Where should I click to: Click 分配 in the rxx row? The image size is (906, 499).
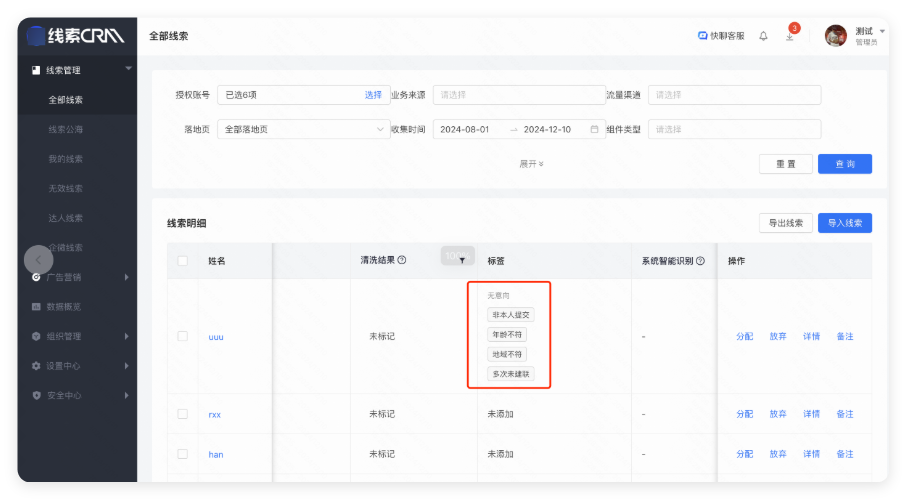744,414
